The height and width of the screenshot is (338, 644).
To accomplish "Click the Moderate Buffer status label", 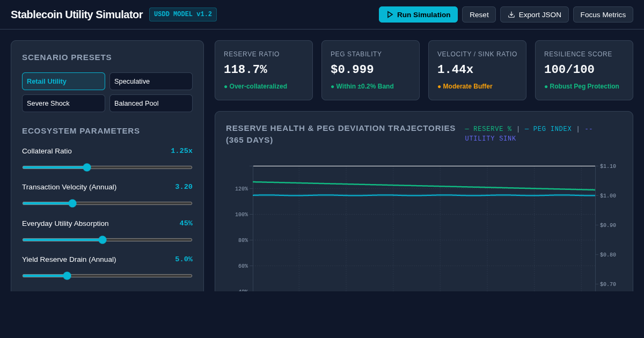I will coord(465,86).
